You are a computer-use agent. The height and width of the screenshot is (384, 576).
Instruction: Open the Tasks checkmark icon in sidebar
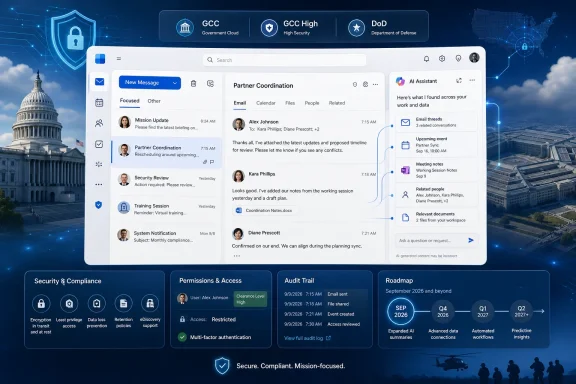coord(99,144)
